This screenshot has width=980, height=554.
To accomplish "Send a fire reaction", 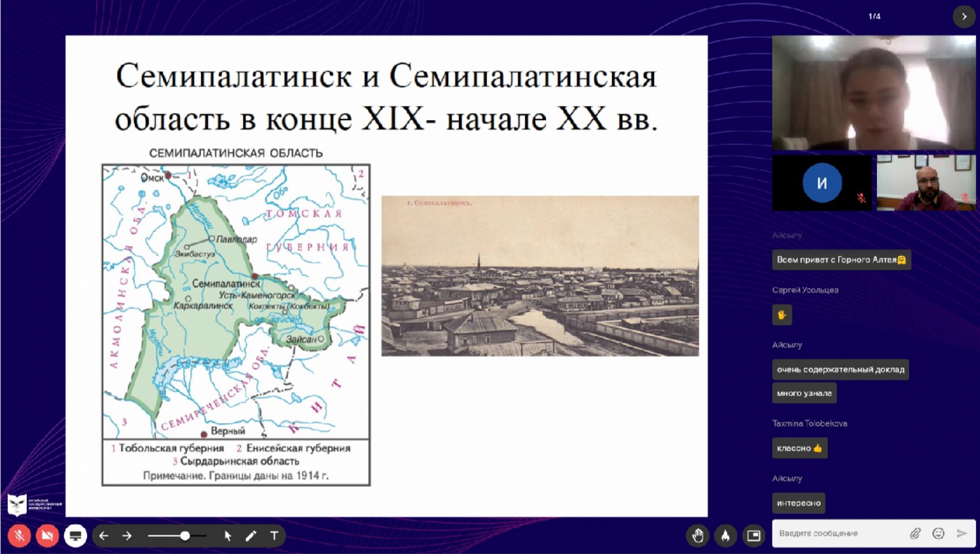I will pos(725,536).
